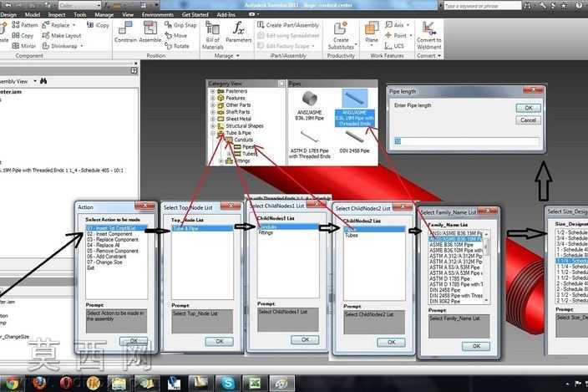
Task: Open Bill of Materials
Action: 213,35
